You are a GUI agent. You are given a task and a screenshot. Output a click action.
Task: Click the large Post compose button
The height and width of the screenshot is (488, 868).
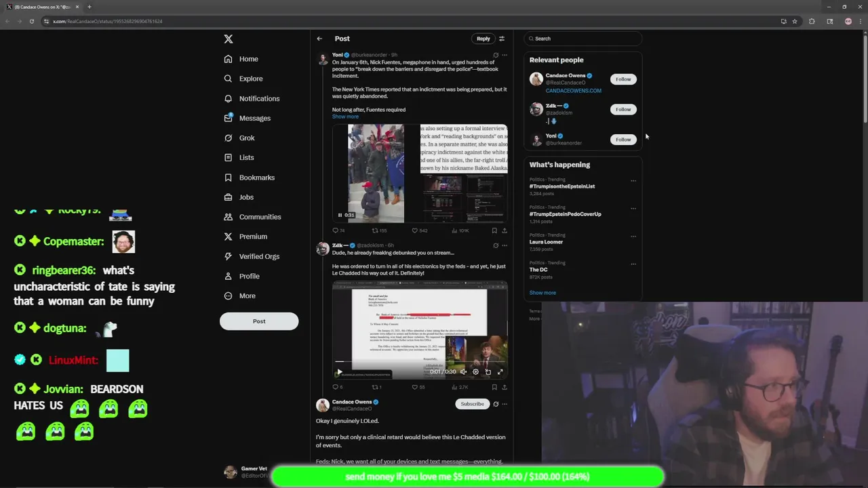pyautogui.click(x=259, y=321)
